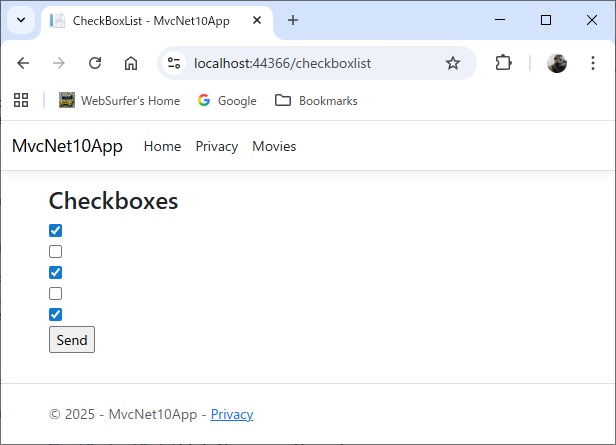Uncheck the first checkbox
Viewport: 616px width, 445px height.
coord(55,231)
